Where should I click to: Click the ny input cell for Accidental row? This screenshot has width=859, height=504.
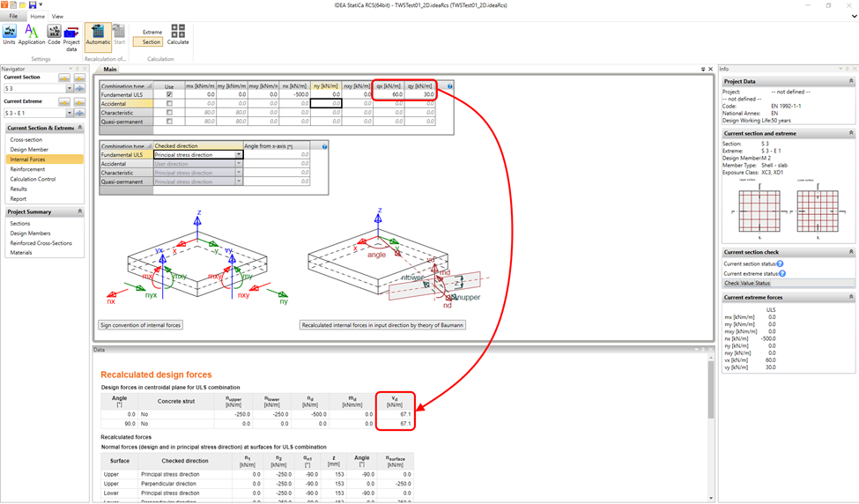(326, 103)
